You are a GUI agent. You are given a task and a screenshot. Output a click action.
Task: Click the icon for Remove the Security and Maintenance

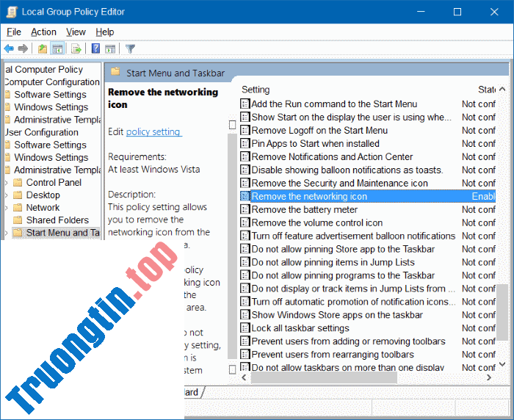[245, 183]
